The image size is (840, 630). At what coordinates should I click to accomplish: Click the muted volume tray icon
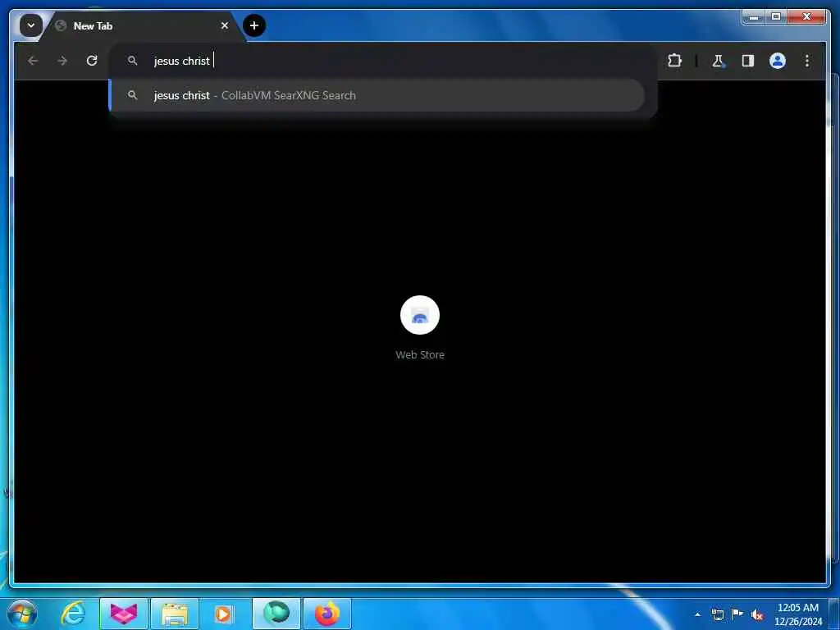point(757,614)
